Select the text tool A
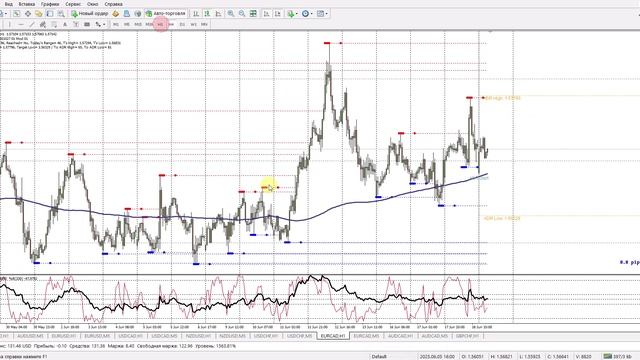The width and height of the screenshot is (640, 360). (65, 24)
